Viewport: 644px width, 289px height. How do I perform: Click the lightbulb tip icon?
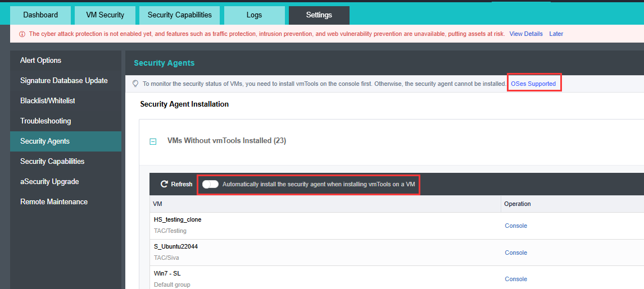pyautogui.click(x=135, y=84)
